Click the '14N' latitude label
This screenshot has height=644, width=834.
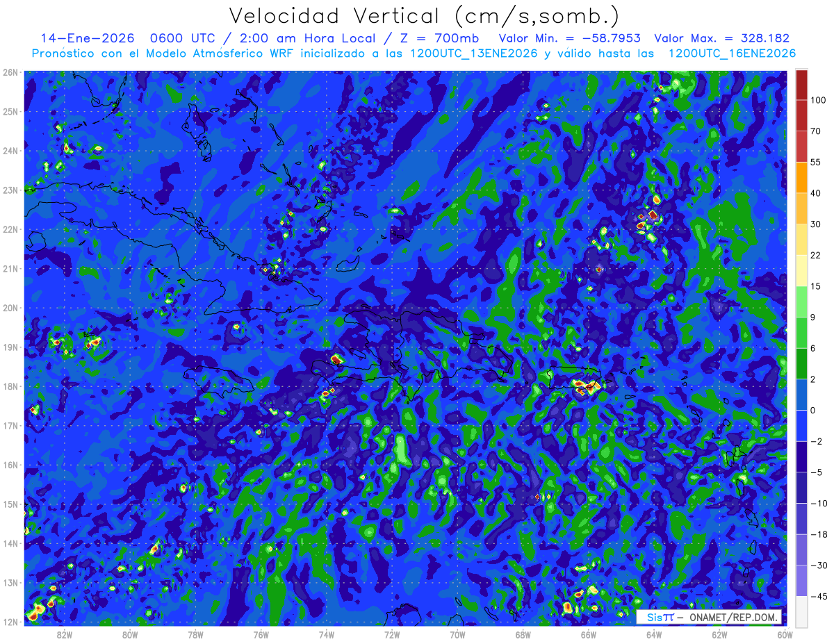(10, 544)
